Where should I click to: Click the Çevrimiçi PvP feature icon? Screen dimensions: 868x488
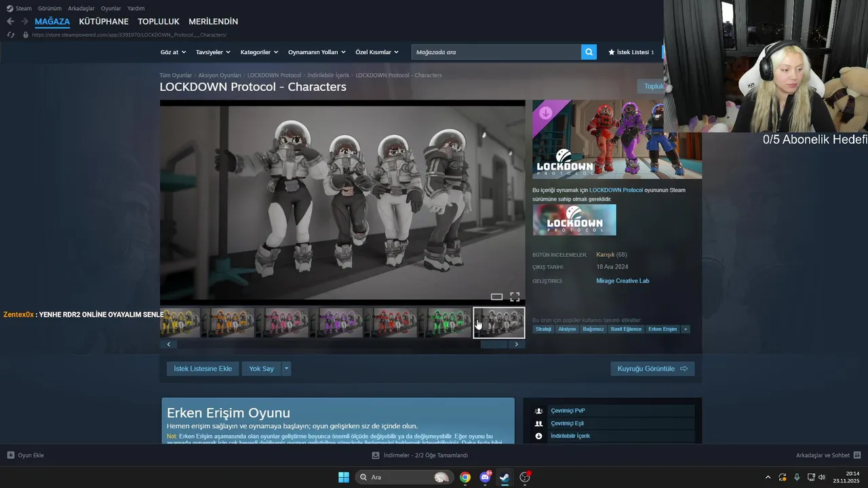[538, 411]
